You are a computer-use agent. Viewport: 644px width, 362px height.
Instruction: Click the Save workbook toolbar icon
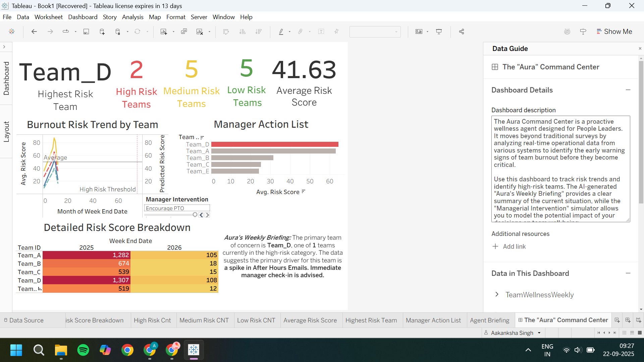[x=86, y=32]
